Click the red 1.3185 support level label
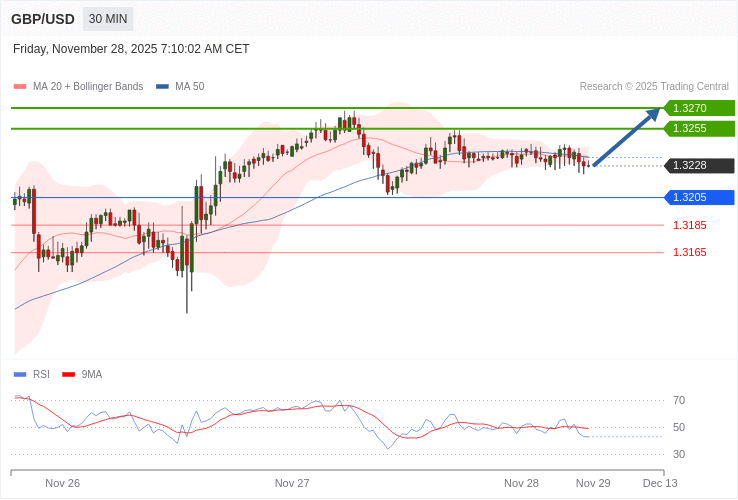Screen dimensions: 738x500 (x=690, y=225)
